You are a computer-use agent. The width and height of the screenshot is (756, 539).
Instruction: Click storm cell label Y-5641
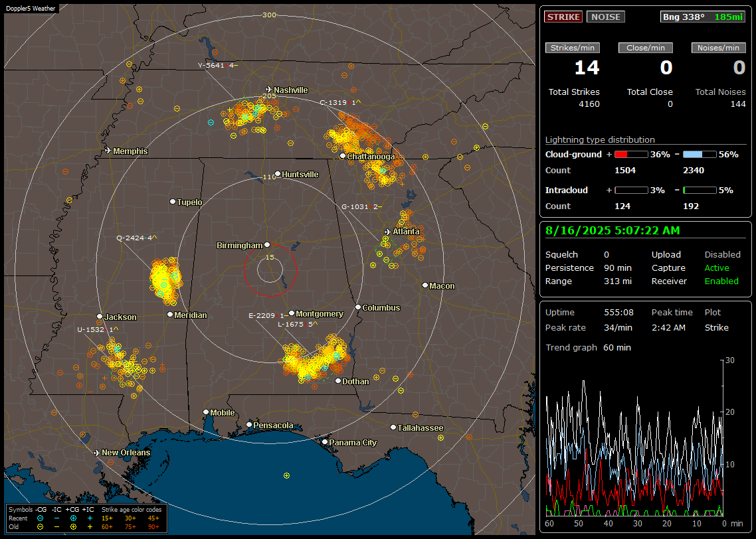(x=217, y=66)
